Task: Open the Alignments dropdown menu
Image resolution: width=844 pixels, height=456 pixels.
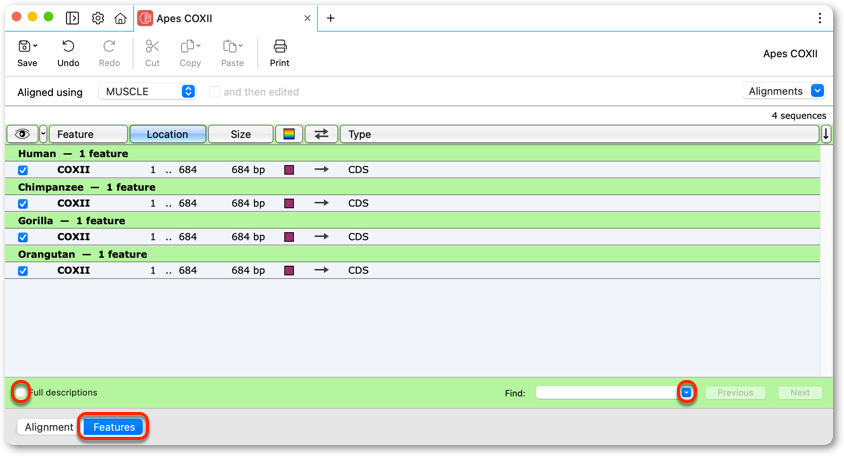Action: (x=783, y=91)
